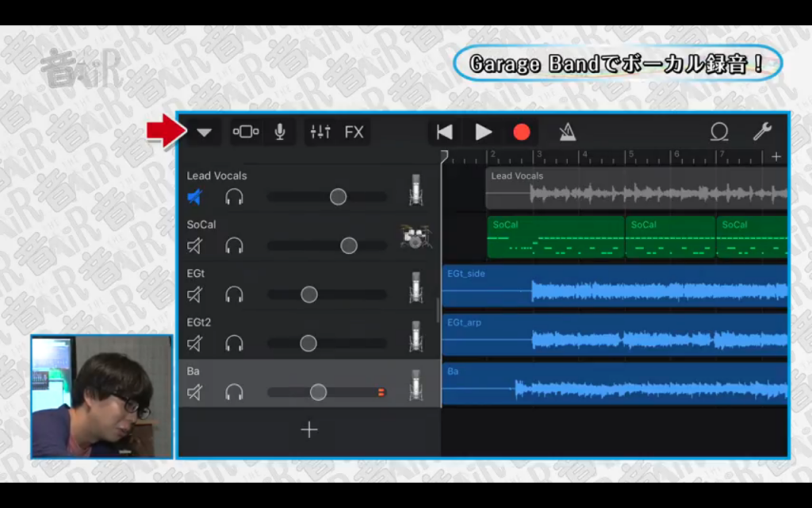Open the My Songs dropdown arrow

pyautogui.click(x=204, y=133)
